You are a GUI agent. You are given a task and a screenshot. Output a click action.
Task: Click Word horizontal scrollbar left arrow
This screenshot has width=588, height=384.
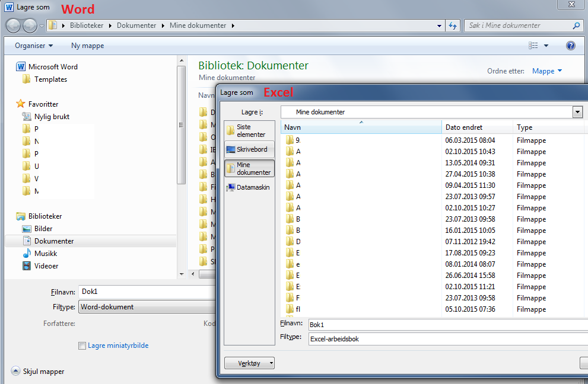193,274
